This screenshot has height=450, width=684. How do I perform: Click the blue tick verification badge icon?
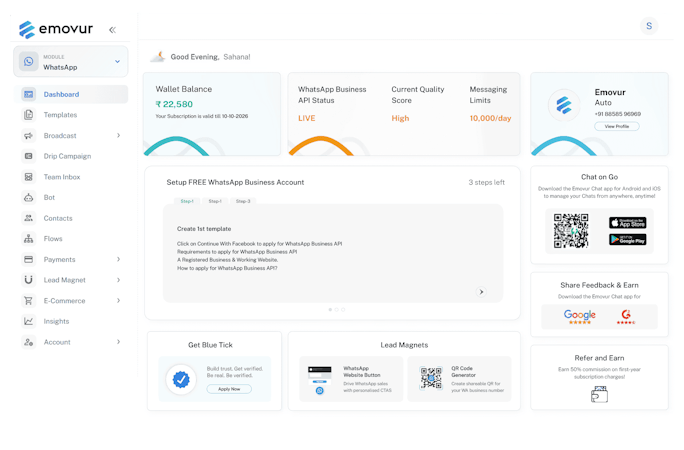click(x=181, y=379)
